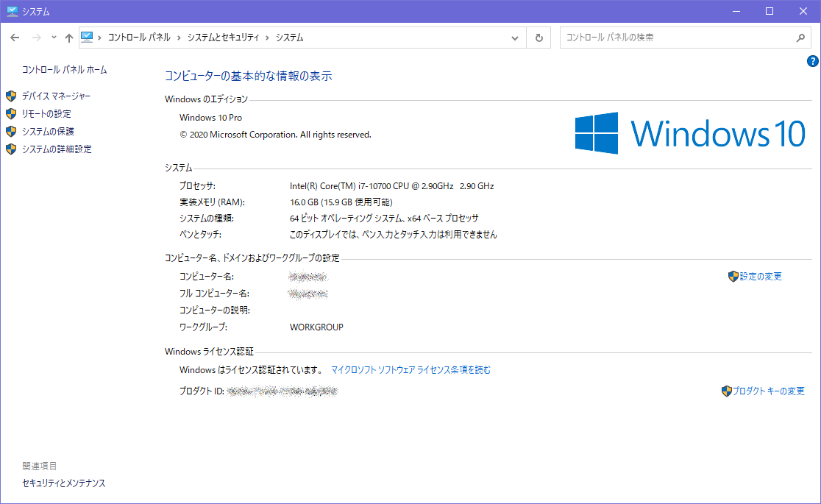Screen dimensions: 821x504
Task: Select システム breadcrumb in address bar
Action: pos(290,38)
